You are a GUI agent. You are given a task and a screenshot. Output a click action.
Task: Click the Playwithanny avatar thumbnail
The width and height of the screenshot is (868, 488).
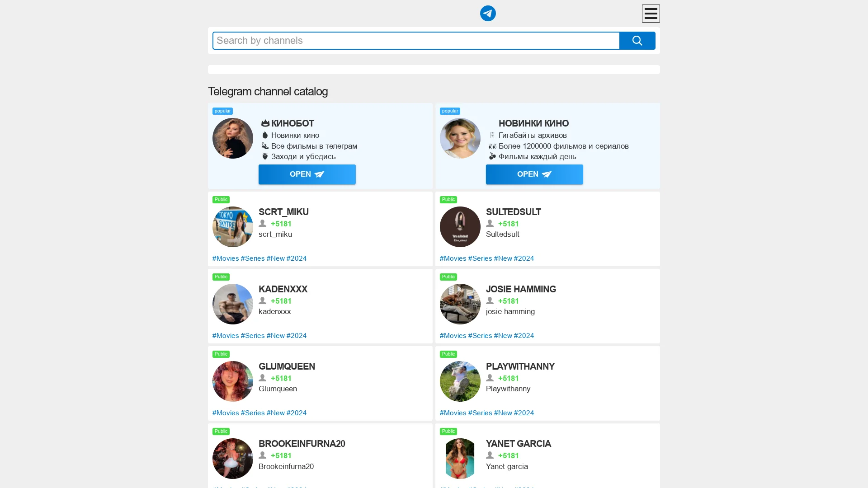460,381
